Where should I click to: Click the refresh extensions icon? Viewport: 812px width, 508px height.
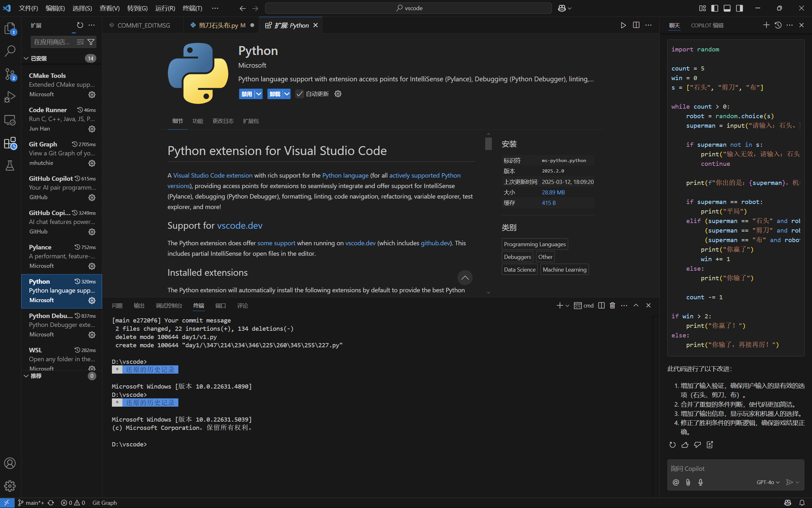click(80, 25)
